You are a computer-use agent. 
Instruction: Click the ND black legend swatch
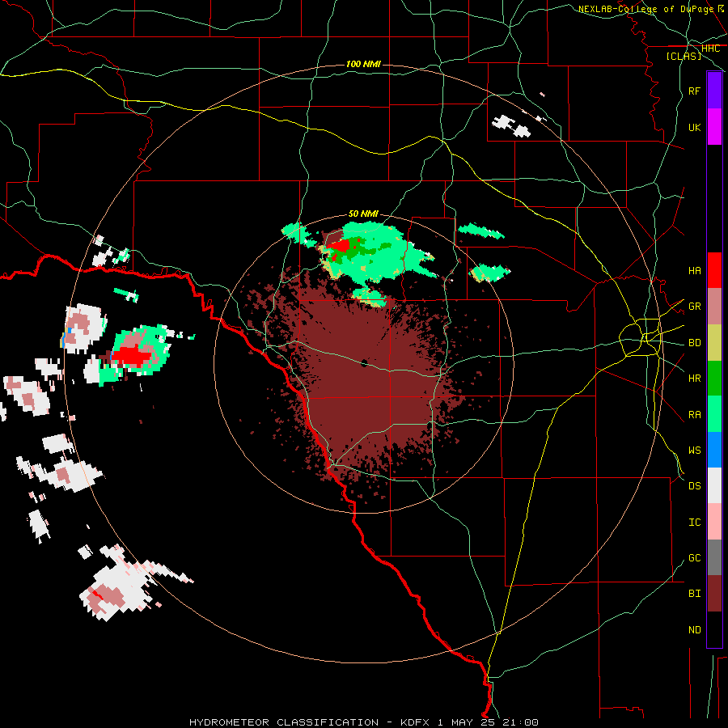[714, 629]
